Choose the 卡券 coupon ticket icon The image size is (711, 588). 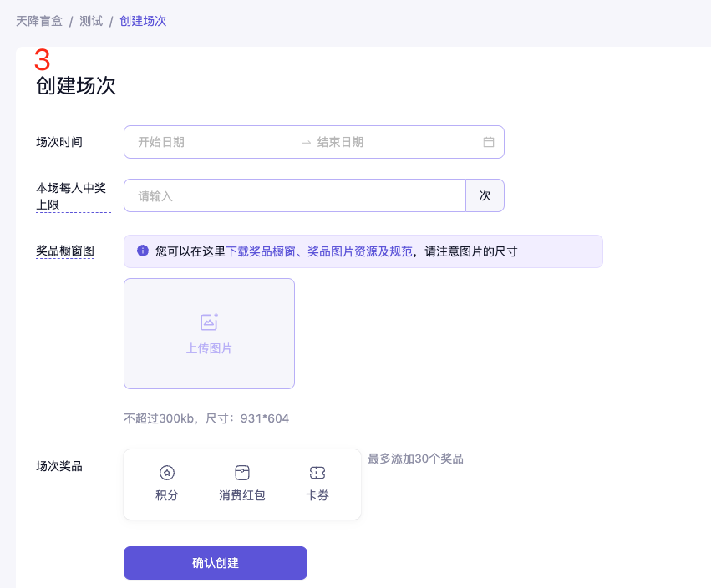[317, 473]
